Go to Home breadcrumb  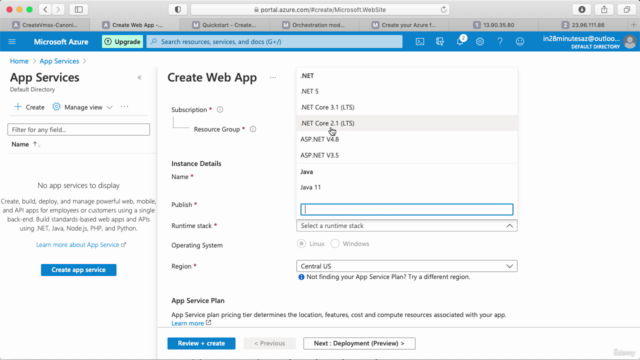[x=19, y=61]
